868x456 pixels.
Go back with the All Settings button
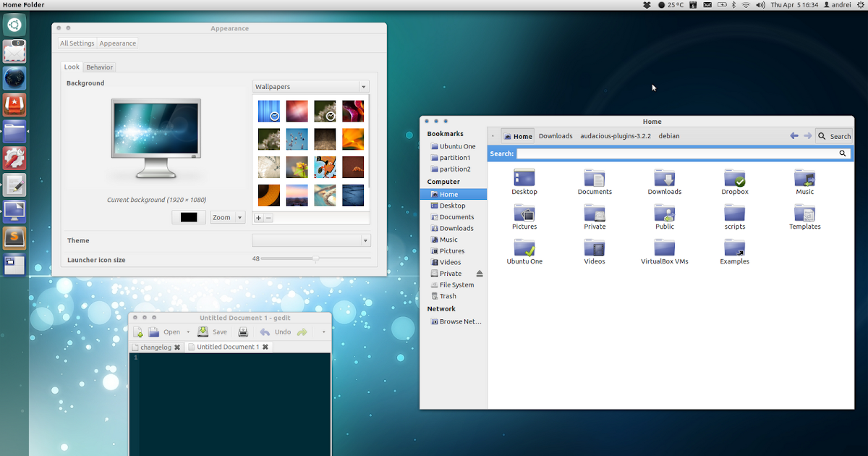(77, 43)
